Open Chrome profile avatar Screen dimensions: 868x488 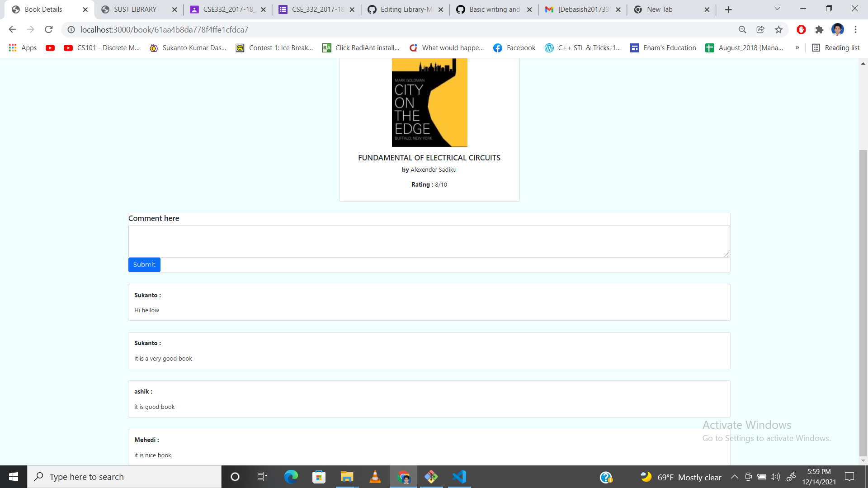click(837, 29)
